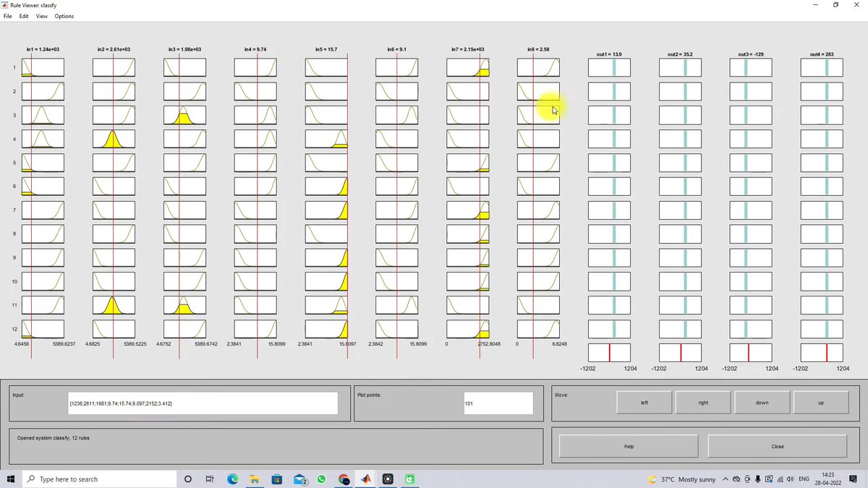
Task: Select rule 12 in7 membership plot
Action: pyautogui.click(x=468, y=329)
